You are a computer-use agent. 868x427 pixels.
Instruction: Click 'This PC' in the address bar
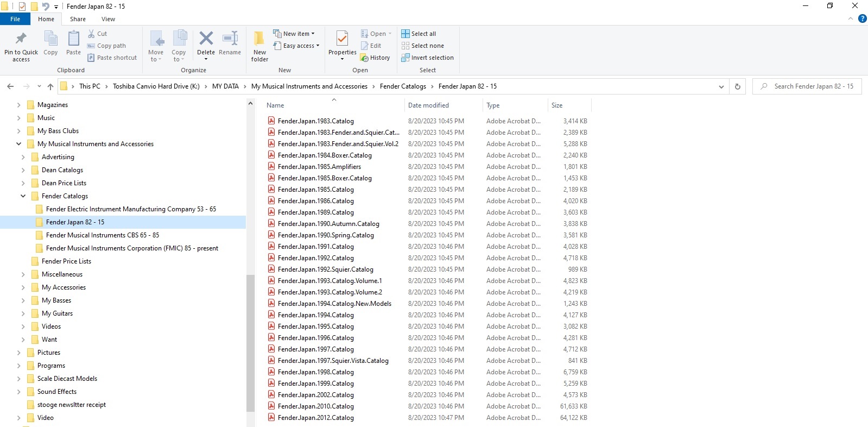90,86
